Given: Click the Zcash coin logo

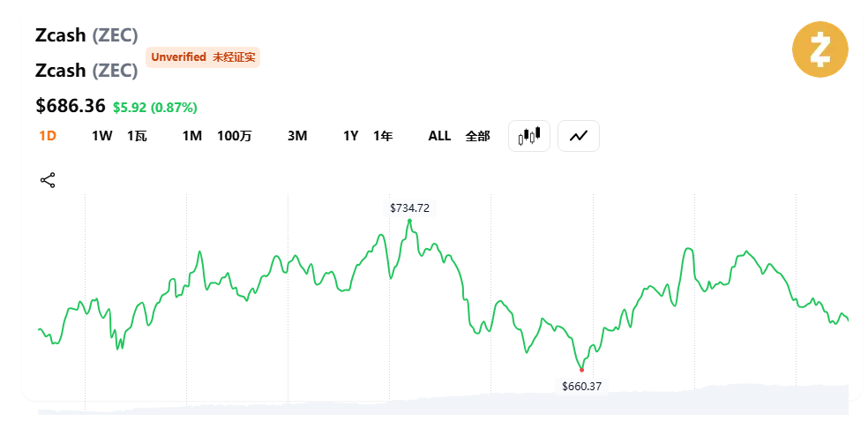Looking at the screenshot, I should pyautogui.click(x=819, y=49).
